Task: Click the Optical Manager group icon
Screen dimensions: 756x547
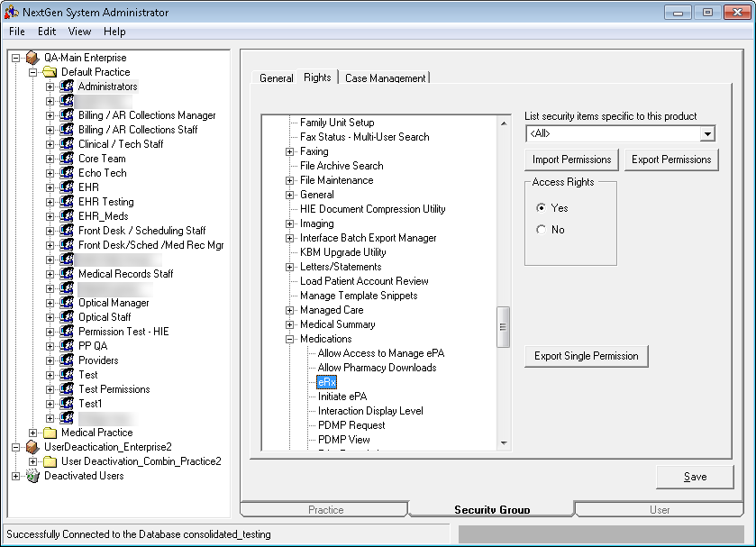Action: point(67,303)
